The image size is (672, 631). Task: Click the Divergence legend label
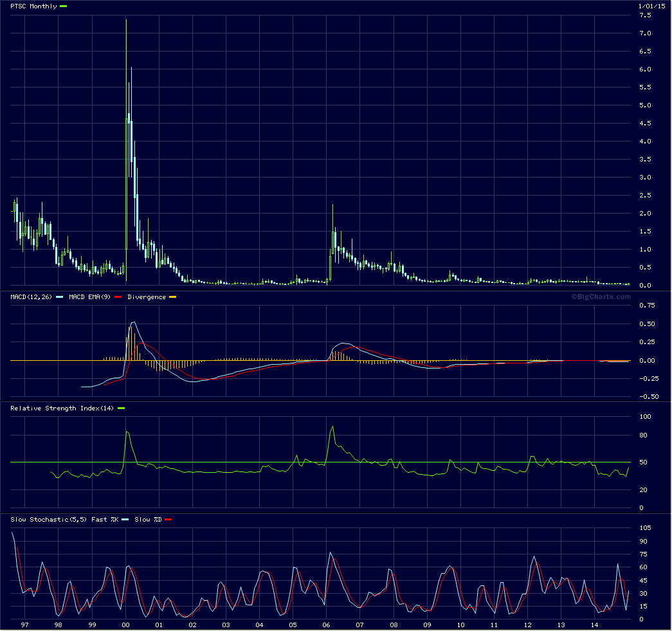coord(147,297)
